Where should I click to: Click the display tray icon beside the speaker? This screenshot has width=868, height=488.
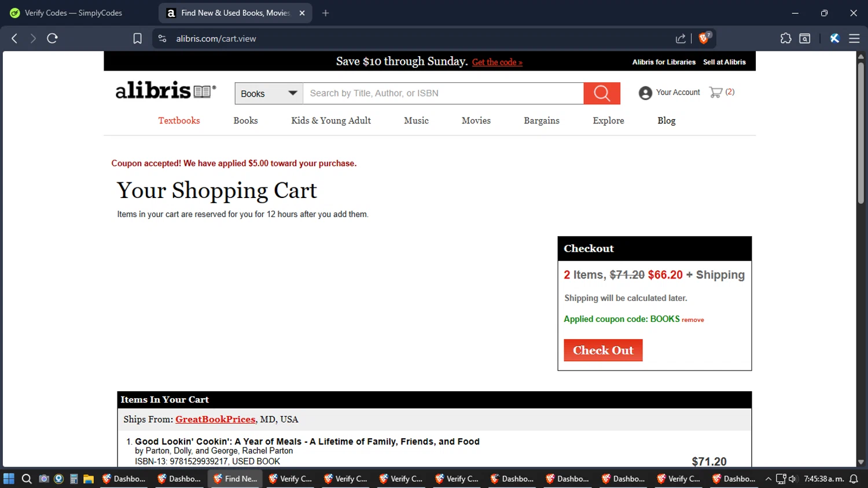[x=781, y=479]
